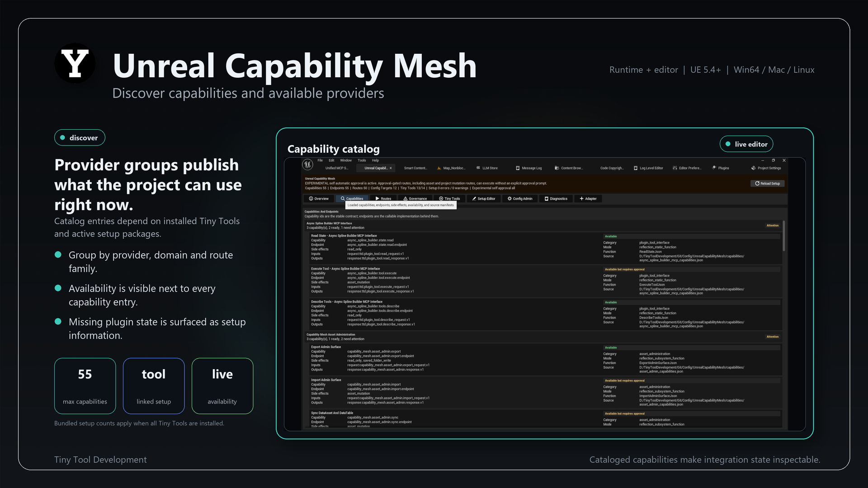The height and width of the screenshot is (488, 868).
Task: Click the live editor pill badge
Action: point(746,144)
